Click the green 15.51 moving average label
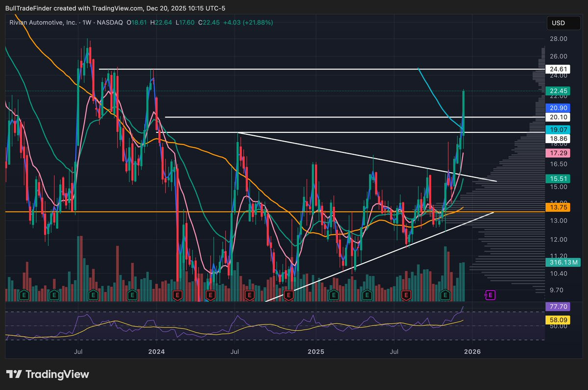 click(558, 179)
